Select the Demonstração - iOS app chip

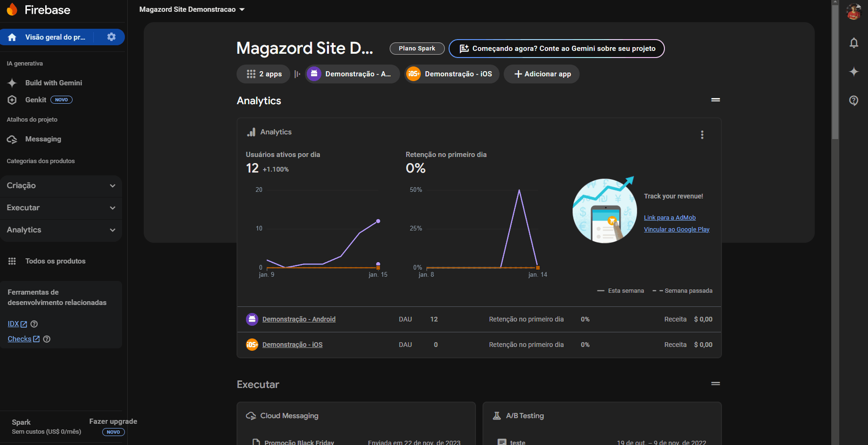point(451,74)
